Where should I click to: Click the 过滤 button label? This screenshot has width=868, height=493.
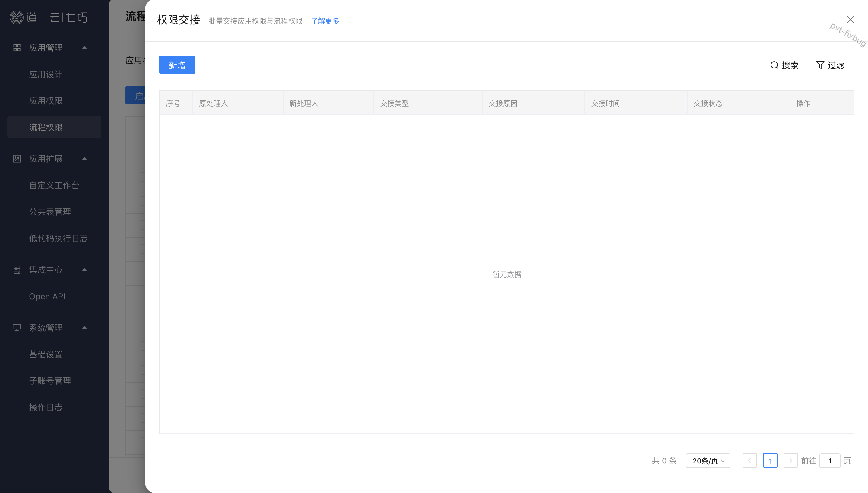click(836, 65)
